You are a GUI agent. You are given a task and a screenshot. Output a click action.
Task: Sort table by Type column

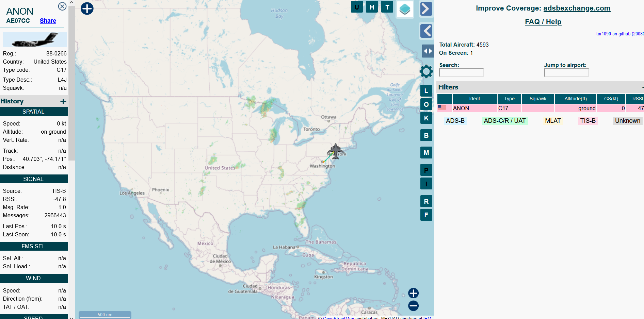point(509,99)
